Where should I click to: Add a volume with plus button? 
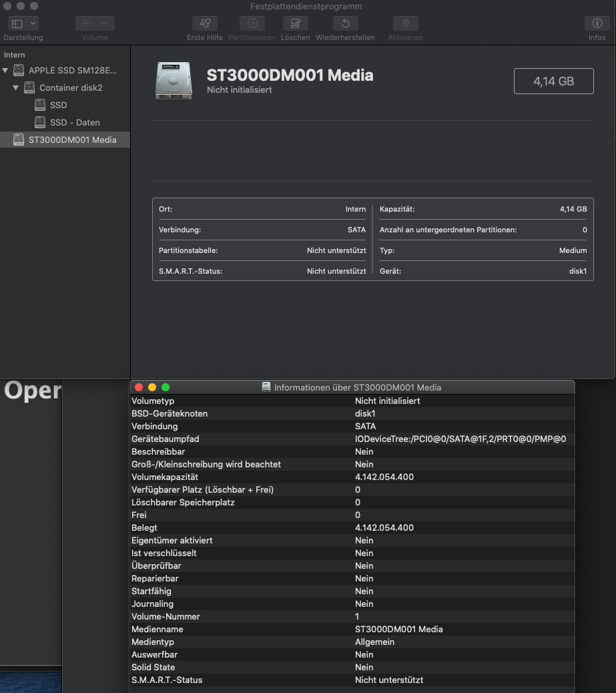tap(85, 23)
